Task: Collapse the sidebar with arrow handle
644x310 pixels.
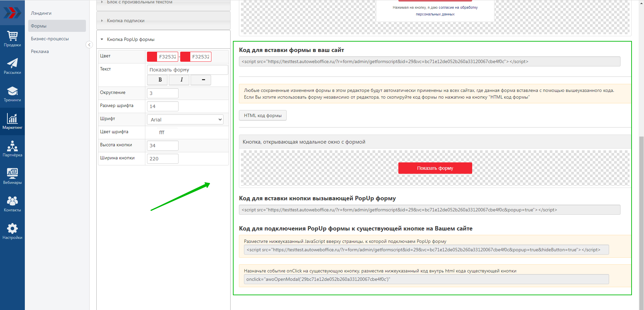Action: pos(89,45)
